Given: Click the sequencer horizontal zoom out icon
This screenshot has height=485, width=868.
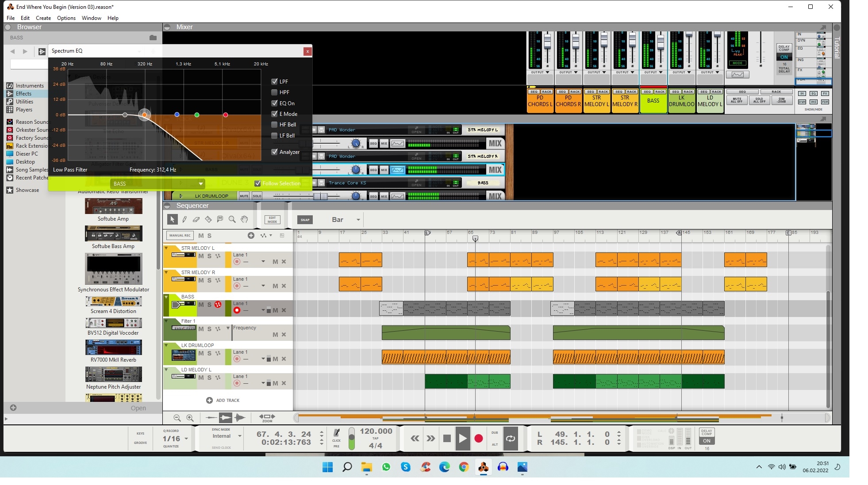Looking at the screenshot, I should [x=177, y=418].
